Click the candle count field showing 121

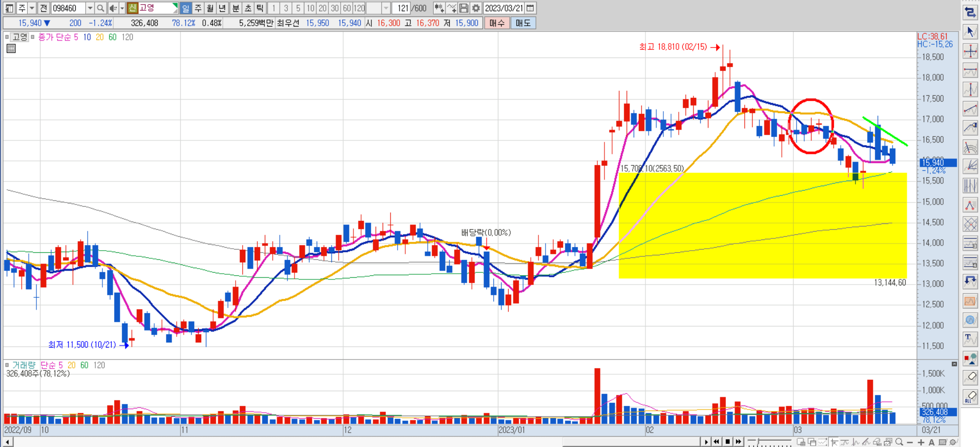[402, 8]
